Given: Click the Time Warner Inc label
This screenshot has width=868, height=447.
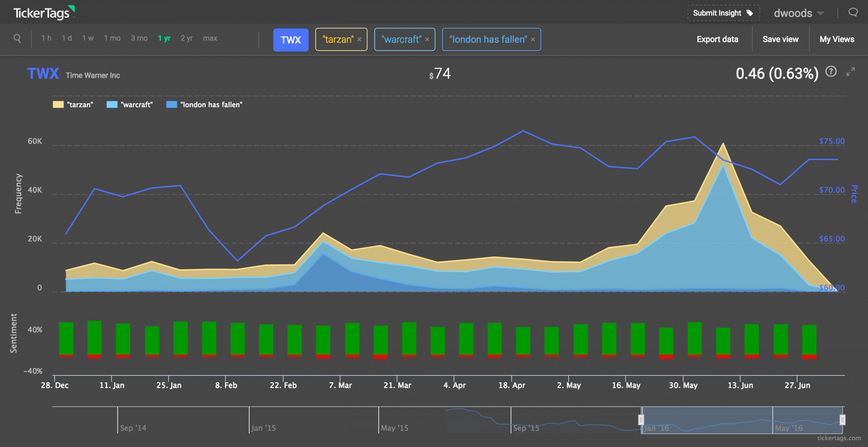Looking at the screenshot, I should (x=93, y=75).
